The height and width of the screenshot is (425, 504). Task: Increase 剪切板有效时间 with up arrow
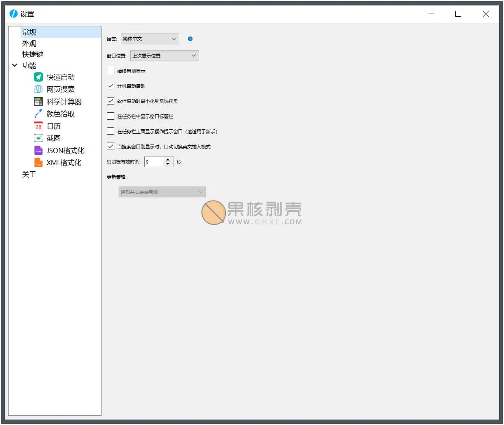click(168, 160)
